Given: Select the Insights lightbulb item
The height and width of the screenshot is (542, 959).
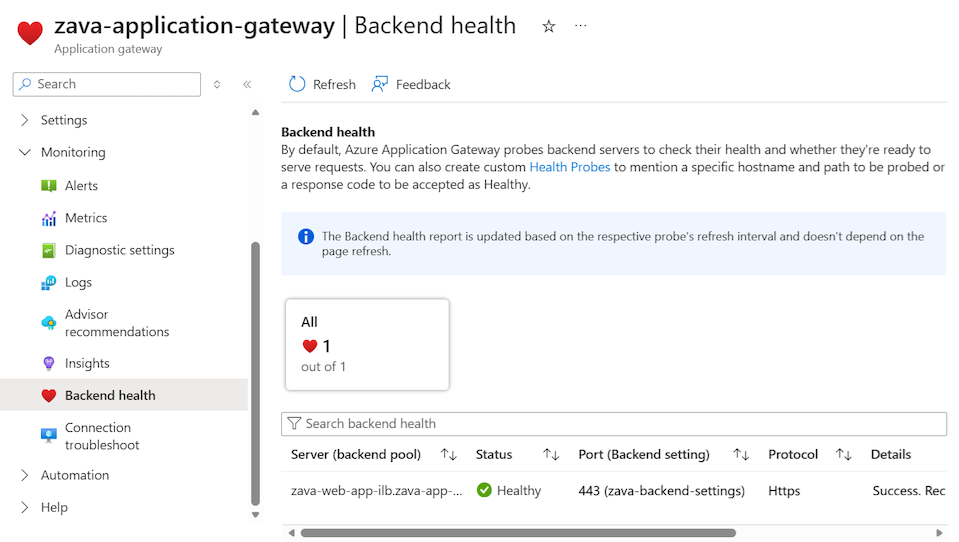Looking at the screenshot, I should point(49,363).
